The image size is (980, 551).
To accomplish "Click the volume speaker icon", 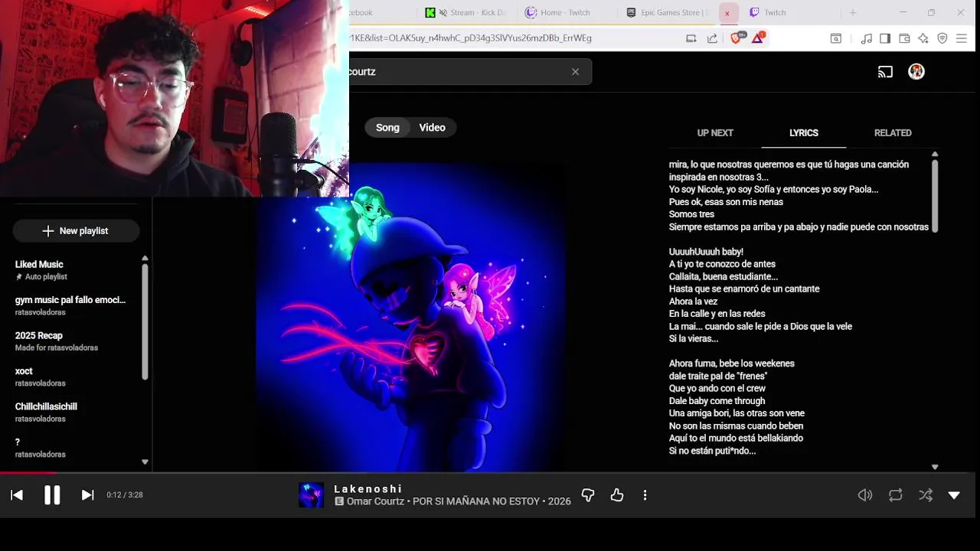I will [865, 495].
